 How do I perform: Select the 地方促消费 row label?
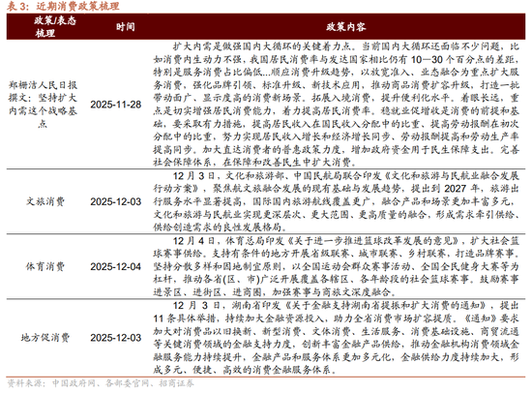(45, 338)
